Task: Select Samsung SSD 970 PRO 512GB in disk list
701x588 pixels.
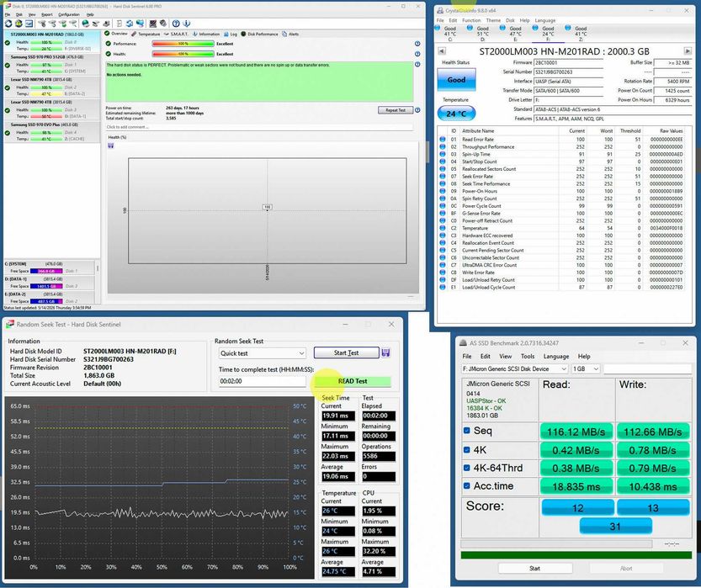Action: coord(52,64)
